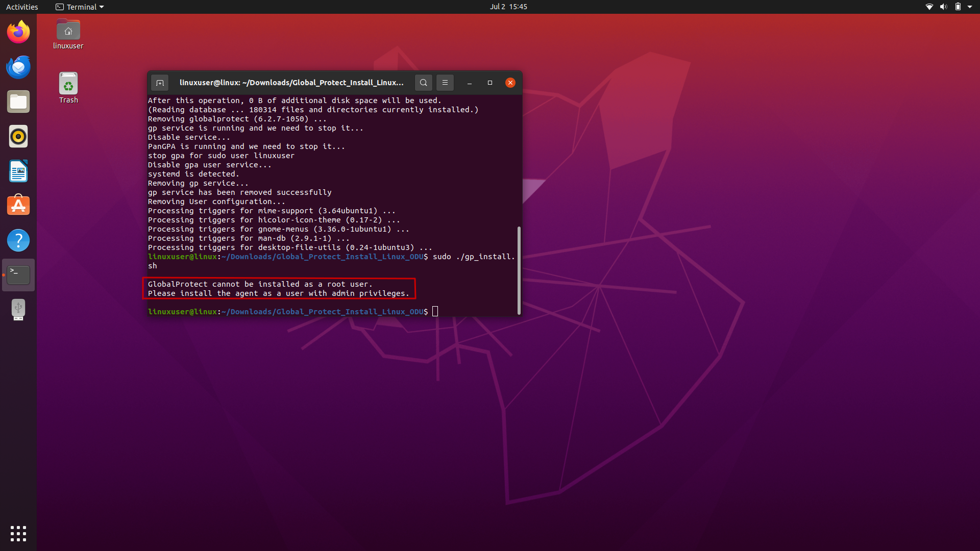Click 'Removing globalprotect (6.2.7-1050)' line
Viewport: 980px width, 551px height.
pos(237,119)
